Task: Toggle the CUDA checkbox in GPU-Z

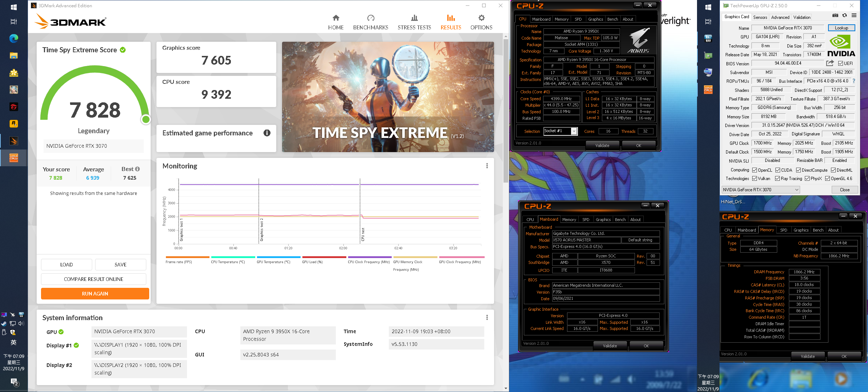Action: (x=778, y=170)
